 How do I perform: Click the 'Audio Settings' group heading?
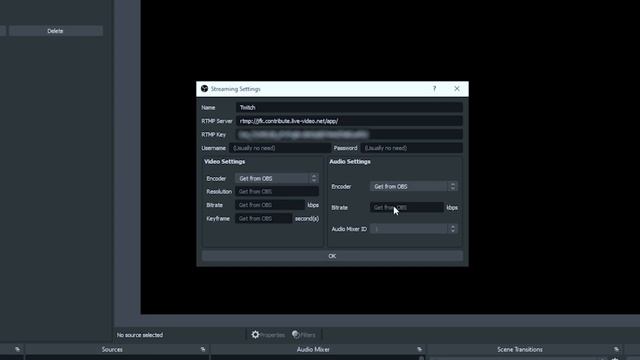point(350,162)
